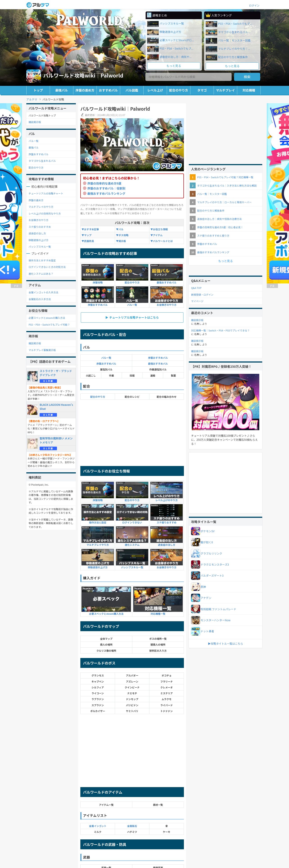Open 原神 game icon

coord(195,587)
